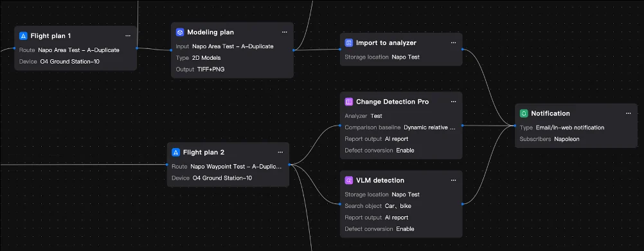Viewport: 644px width, 251px height.
Task: Click Modeling plan input Napo Area Test value
Action: (x=233, y=46)
